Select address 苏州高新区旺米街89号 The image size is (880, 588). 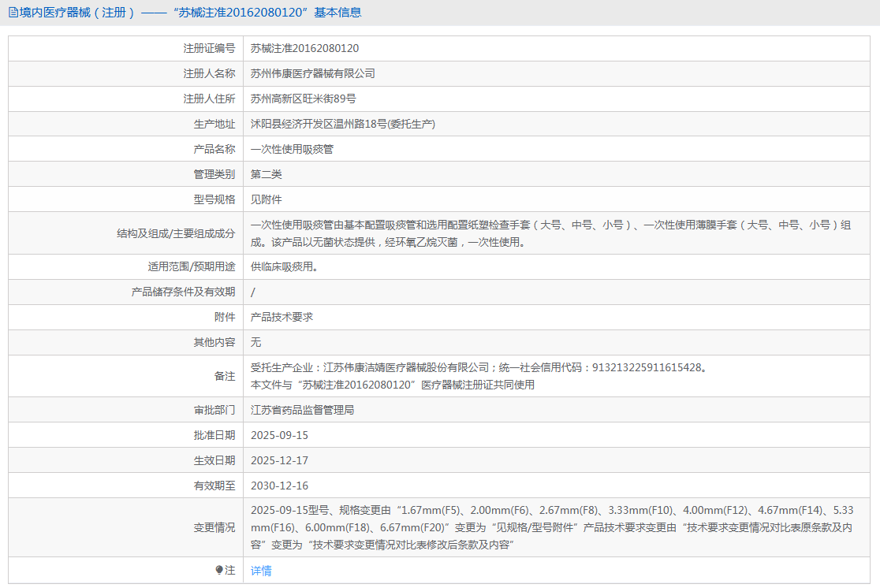tap(303, 99)
